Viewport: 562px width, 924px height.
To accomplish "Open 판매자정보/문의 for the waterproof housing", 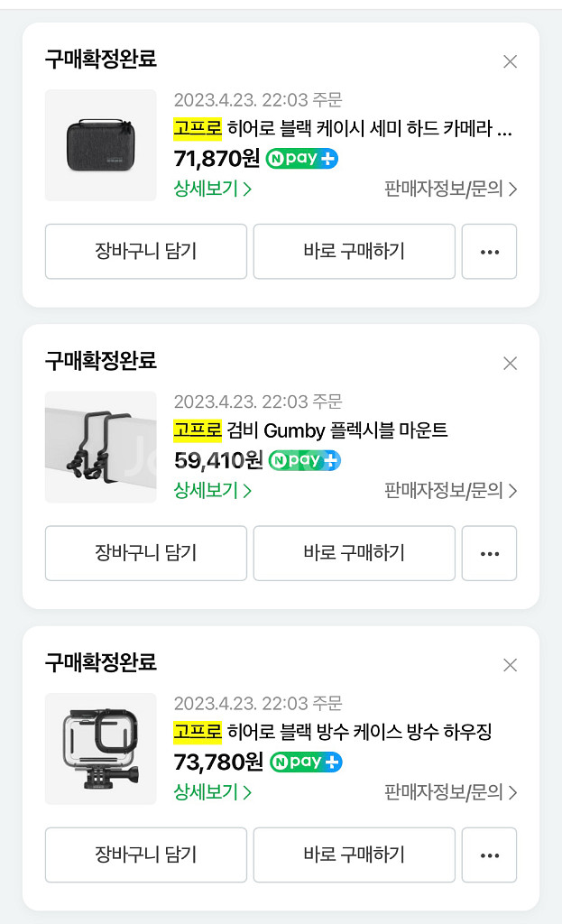I will click(451, 792).
